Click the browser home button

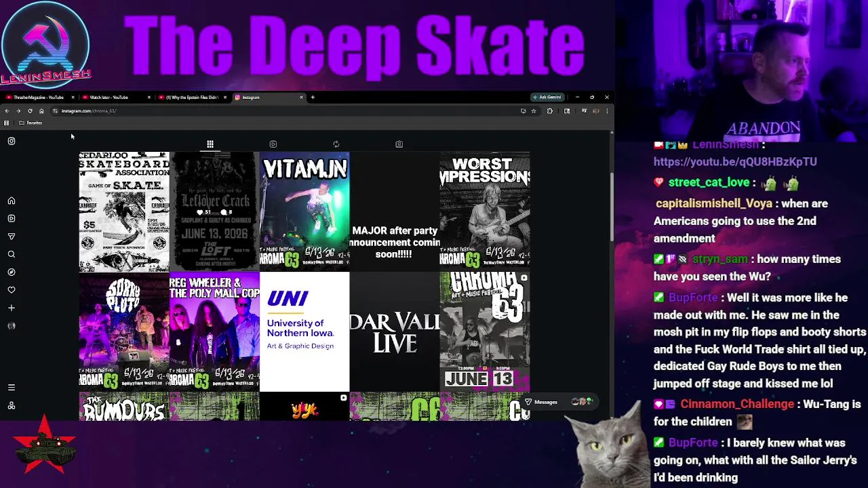(x=41, y=110)
